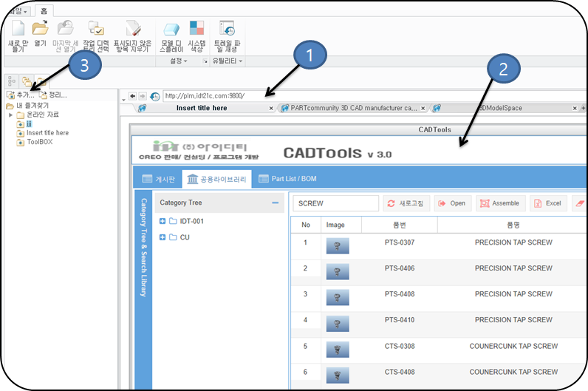The height and width of the screenshot is (391, 588).
Task: Click the PTS-0408 part number cell
Action: point(400,294)
